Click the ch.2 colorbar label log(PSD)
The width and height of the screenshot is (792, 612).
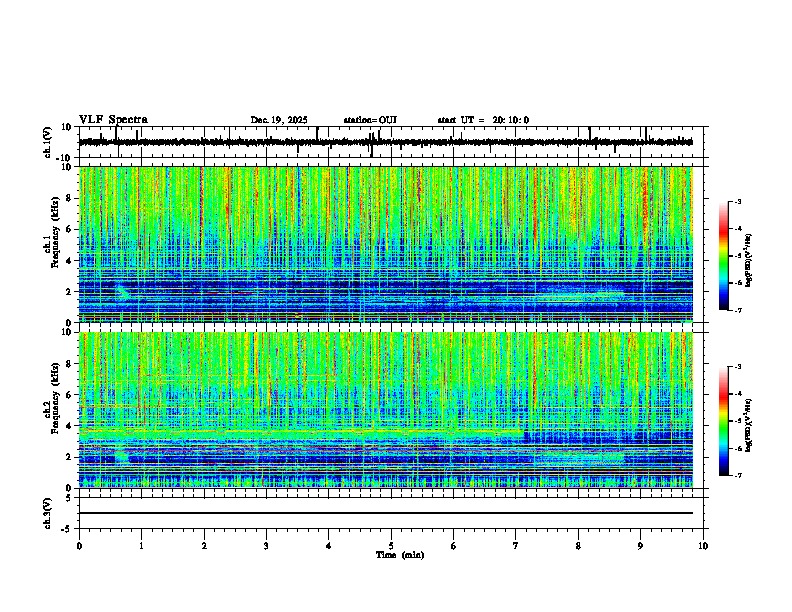point(749,424)
